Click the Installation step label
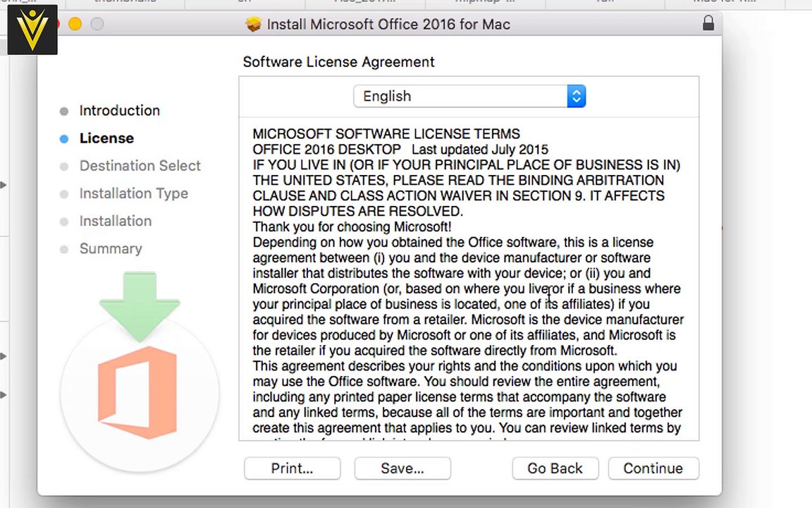The image size is (812, 508). pos(116,221)
